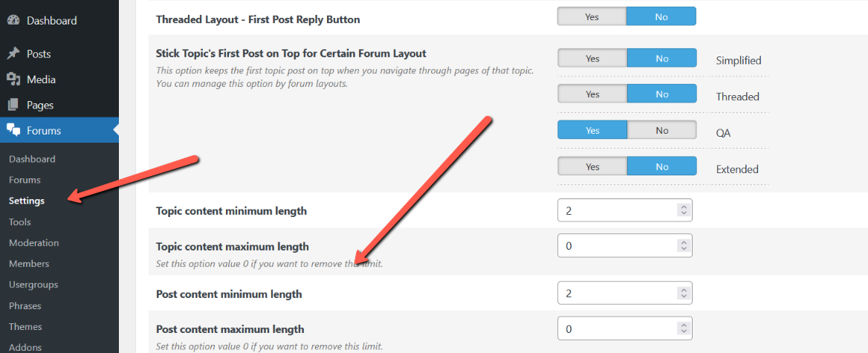Select Members in the Forums submenu
Image resolution: width=868 pixels, height=353 pixels.
point(29,264)
